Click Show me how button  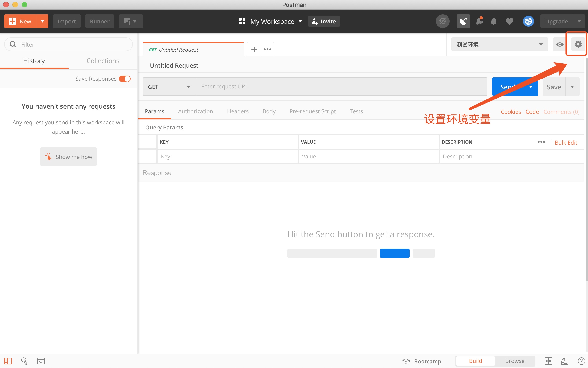tap(68, 157)
